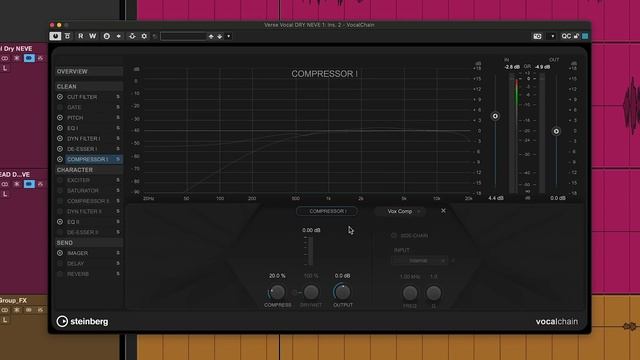Screen dimensions: 640x360
Task: Click the camera snapshot icon
Action: (x=538, y=36)
